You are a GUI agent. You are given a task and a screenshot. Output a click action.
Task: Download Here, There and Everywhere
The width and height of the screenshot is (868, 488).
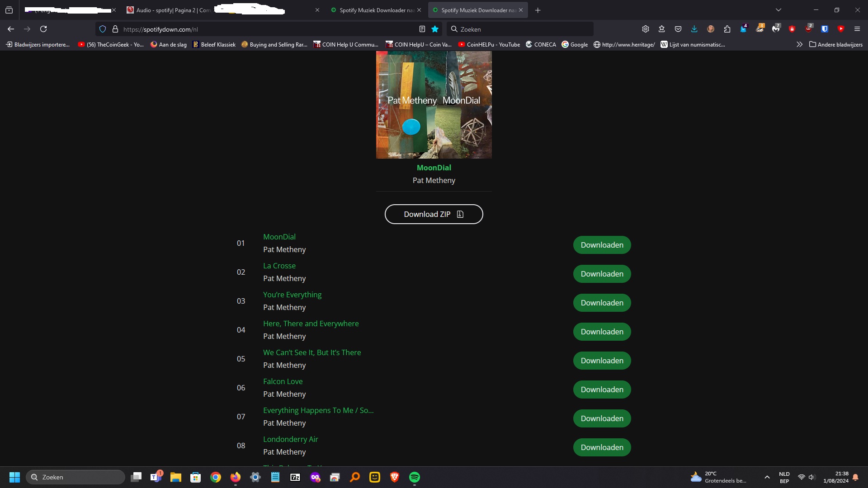pos(602,332)
